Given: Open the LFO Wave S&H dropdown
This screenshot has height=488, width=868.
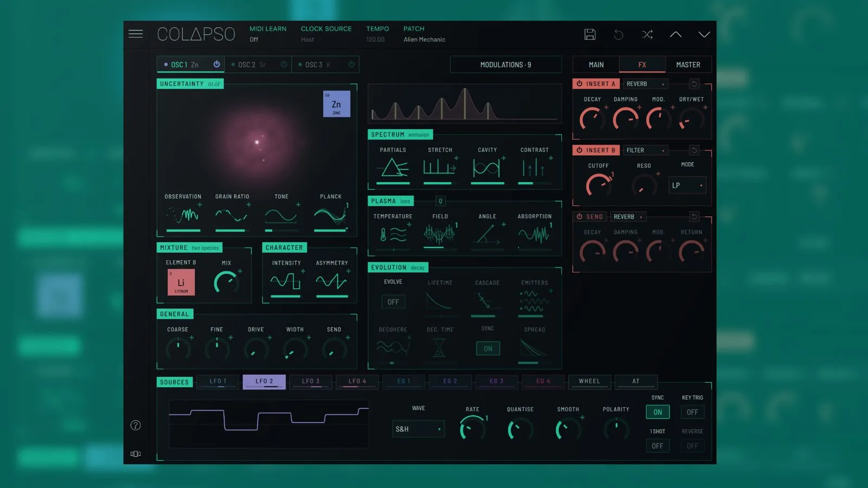Looking at the screenshot, I should (418, 429).
